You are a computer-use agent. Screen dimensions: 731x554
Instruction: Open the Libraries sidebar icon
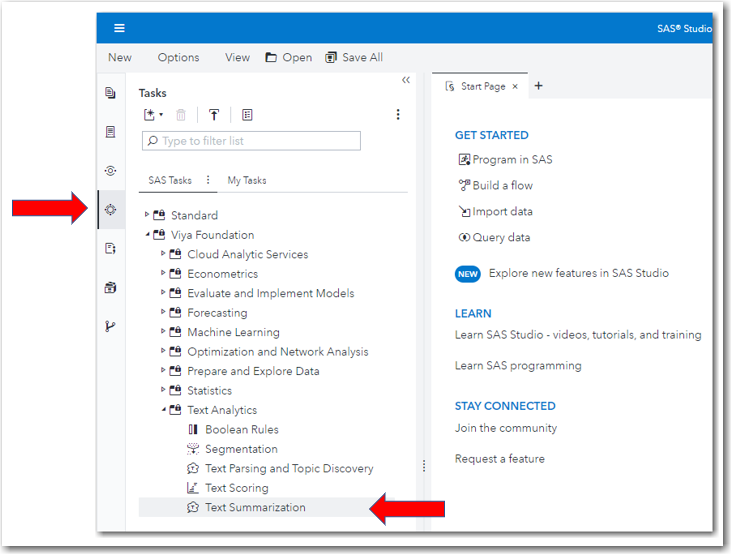111,287
